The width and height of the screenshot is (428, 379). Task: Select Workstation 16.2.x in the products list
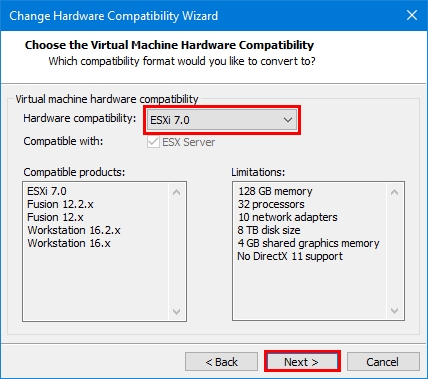tap(74, 230)
